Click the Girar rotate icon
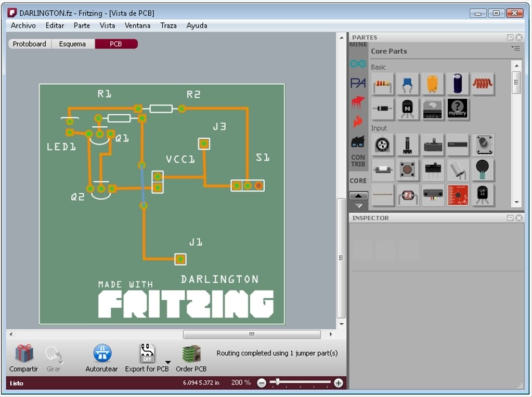The image size is (532, 397). (x=54, y=354)
